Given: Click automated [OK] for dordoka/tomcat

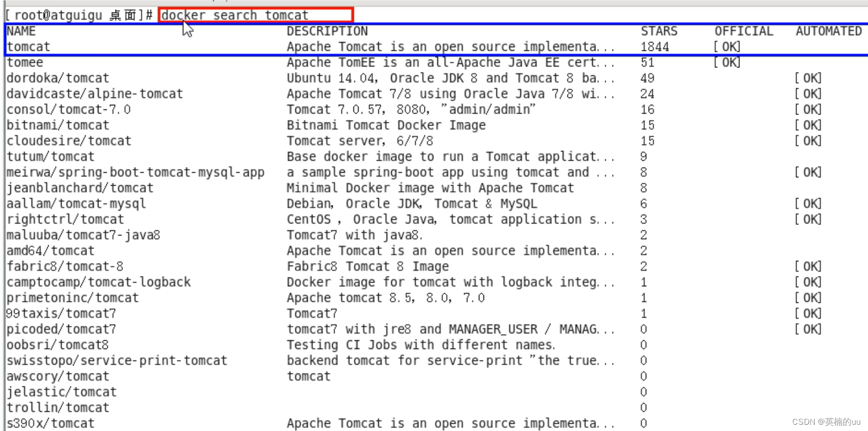Looking at the screenshot, I should 808,78.
